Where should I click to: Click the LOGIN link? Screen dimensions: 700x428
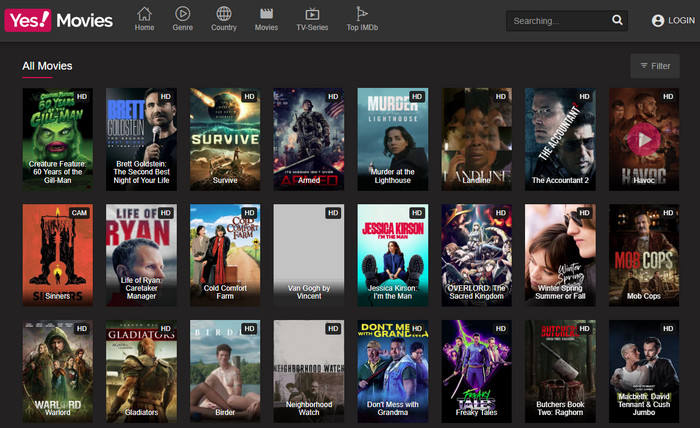681,21
